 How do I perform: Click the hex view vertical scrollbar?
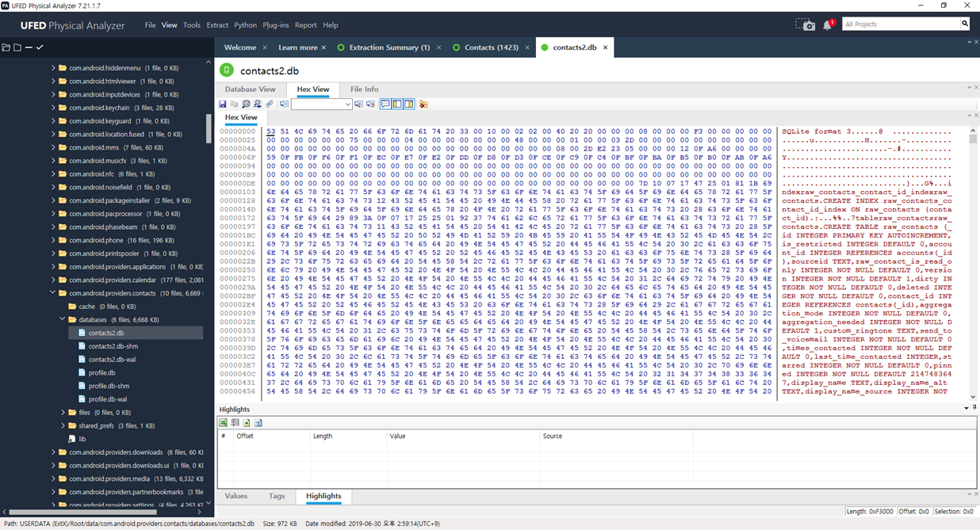pos(973,265)
